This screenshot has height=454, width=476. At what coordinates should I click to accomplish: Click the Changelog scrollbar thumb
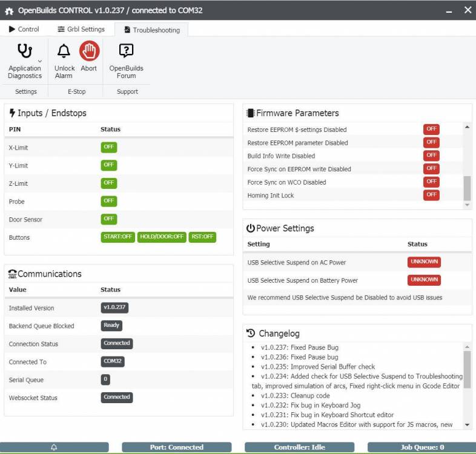467,369
